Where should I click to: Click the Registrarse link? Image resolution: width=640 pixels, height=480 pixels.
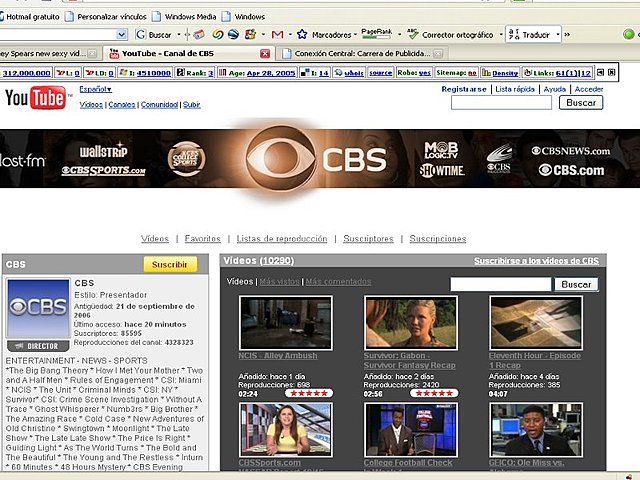click(464, 89)
